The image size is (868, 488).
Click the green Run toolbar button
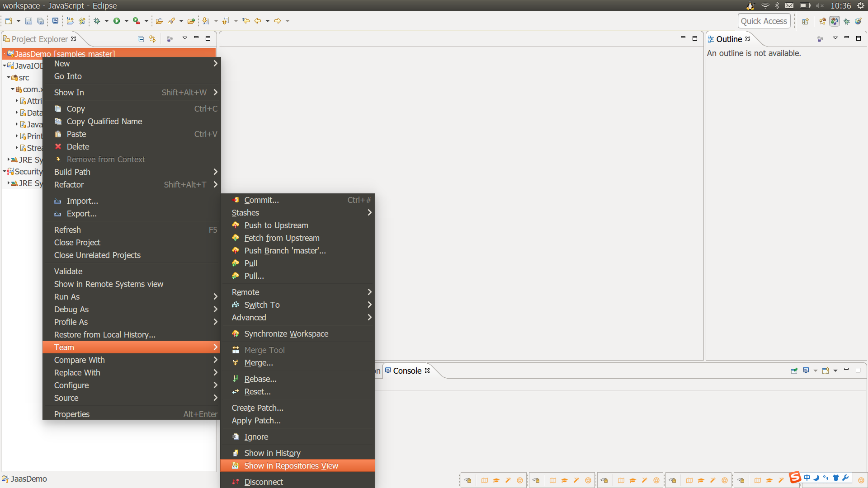pyautogui.click(x=117, y=21)
